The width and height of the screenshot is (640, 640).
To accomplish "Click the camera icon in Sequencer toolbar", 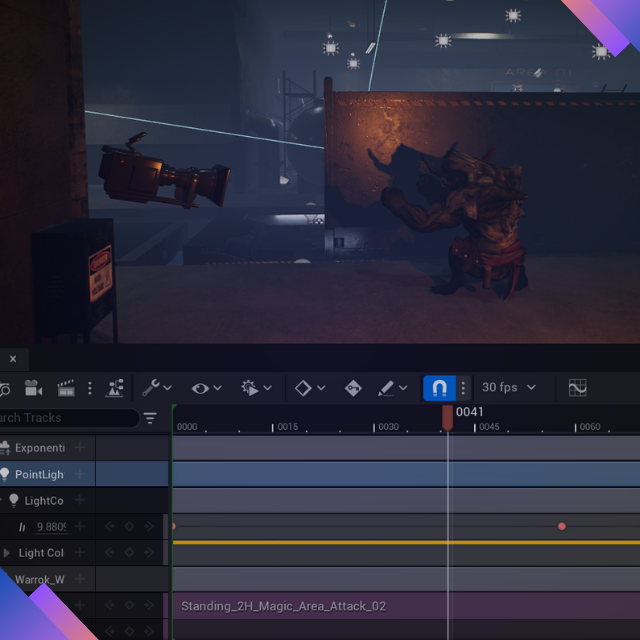I will click(33, 388).
